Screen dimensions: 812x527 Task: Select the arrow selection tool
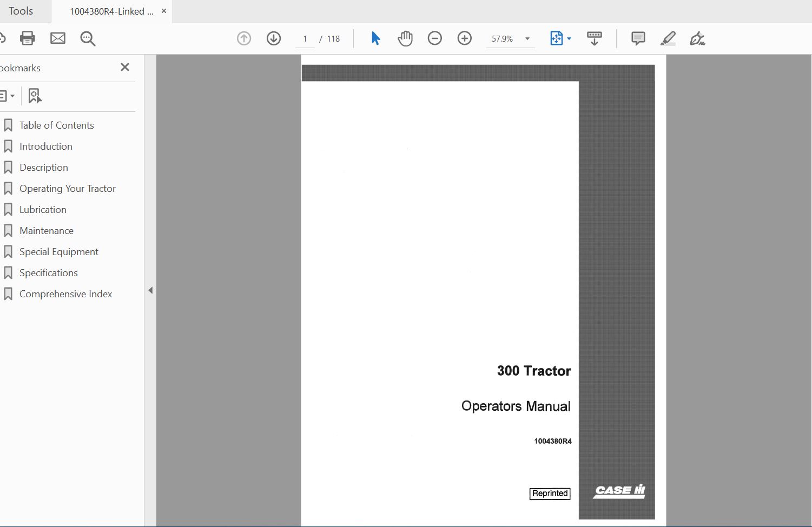coord(375,38)
